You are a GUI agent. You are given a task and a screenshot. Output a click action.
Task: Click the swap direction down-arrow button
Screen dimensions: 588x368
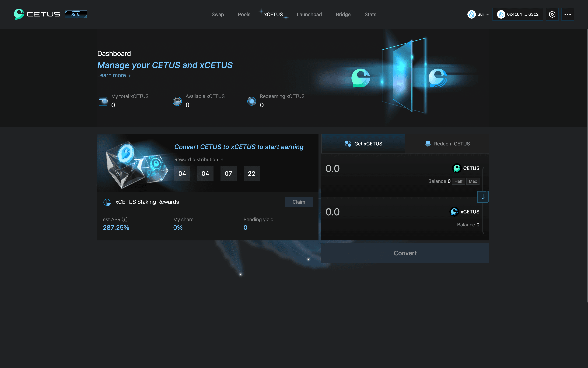tap(483, 197)
